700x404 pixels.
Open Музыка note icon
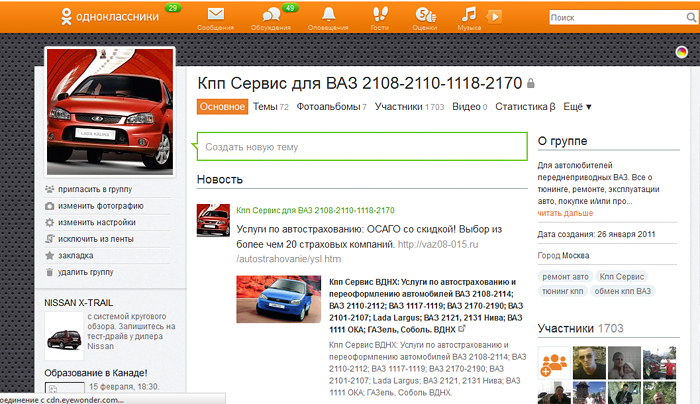(x=469, y=14)
